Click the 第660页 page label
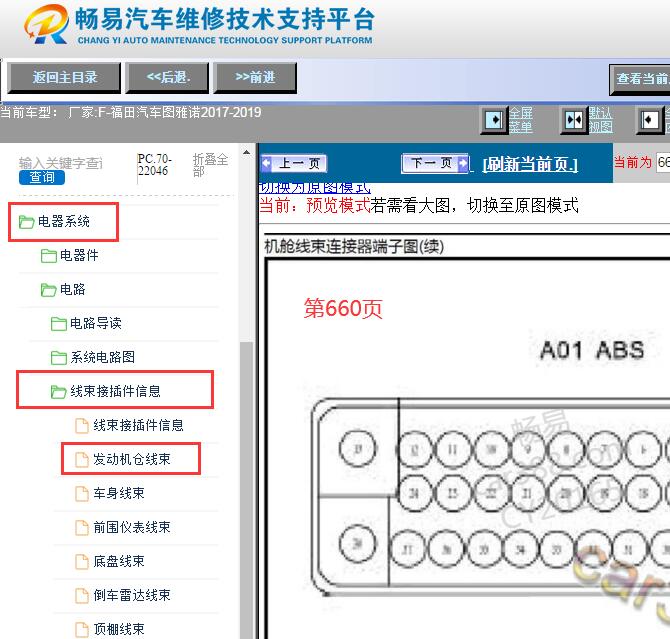Screen dimensions: 670x639 (343, 308)
